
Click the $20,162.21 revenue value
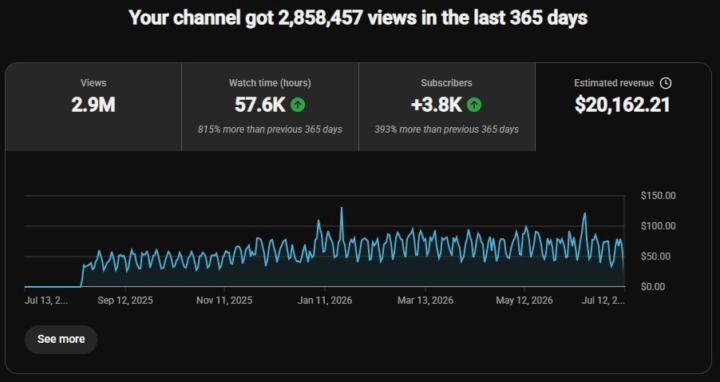[x=622, y=105]
